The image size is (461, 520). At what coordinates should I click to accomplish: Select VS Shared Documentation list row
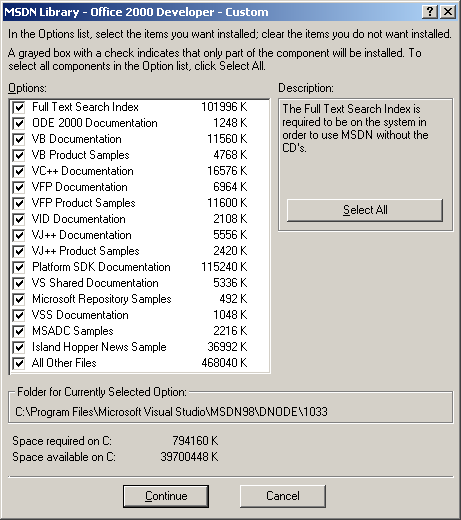point(139,283)
